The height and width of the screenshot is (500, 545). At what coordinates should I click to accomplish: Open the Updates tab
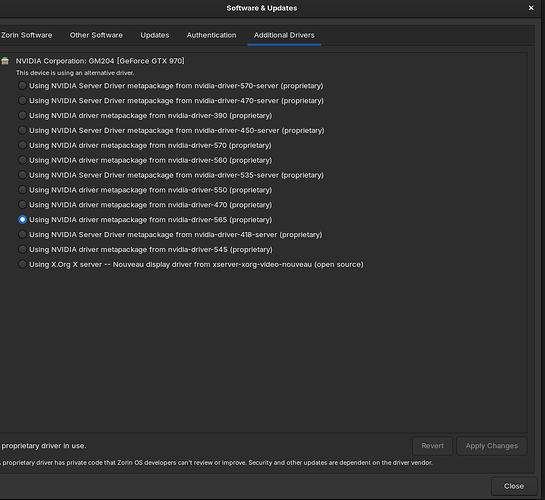(155, 35)
